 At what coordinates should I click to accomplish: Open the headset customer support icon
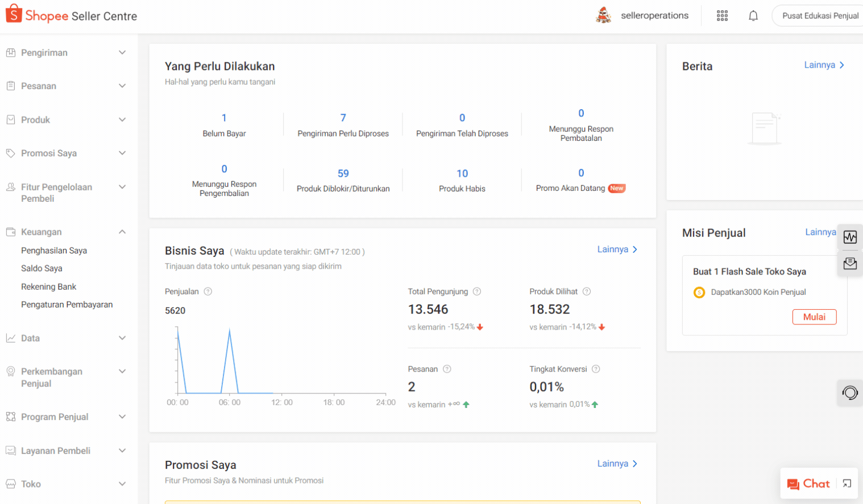849,393
